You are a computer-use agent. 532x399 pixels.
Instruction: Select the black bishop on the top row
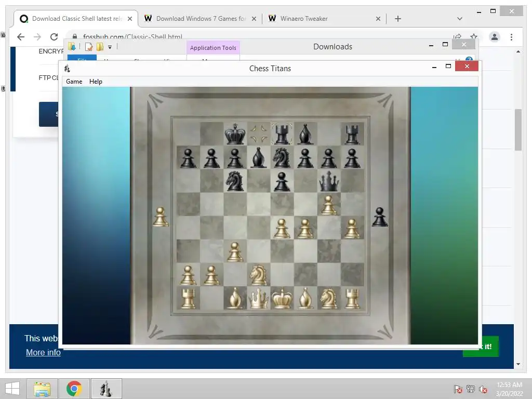[x=305, y=134]
